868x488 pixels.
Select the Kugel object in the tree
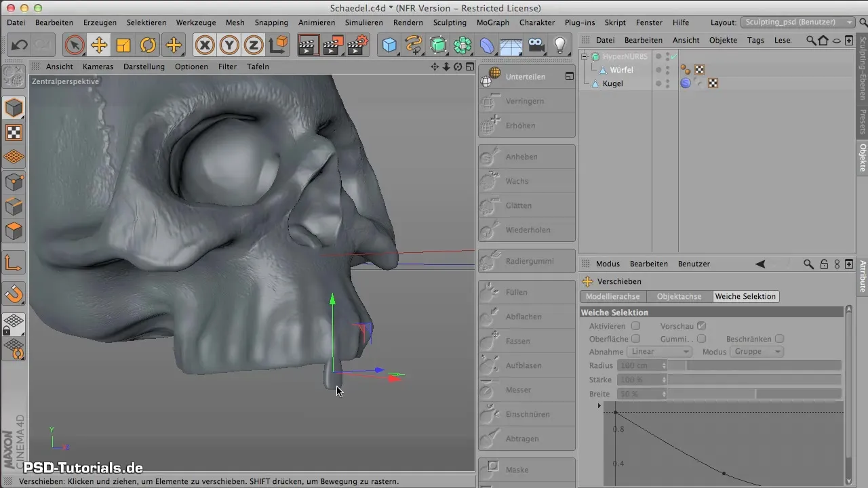(x=612, y=83)
